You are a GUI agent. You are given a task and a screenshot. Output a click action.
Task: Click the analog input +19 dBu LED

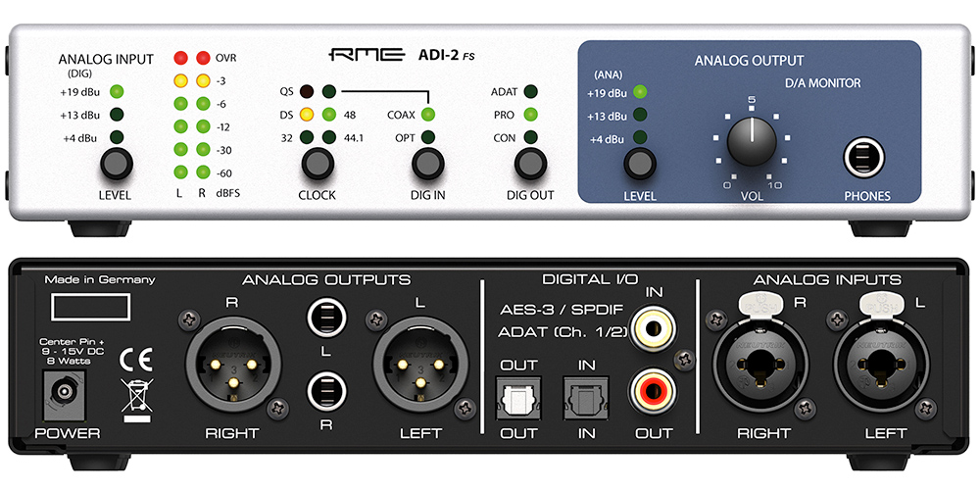click(x=117, y=91)
